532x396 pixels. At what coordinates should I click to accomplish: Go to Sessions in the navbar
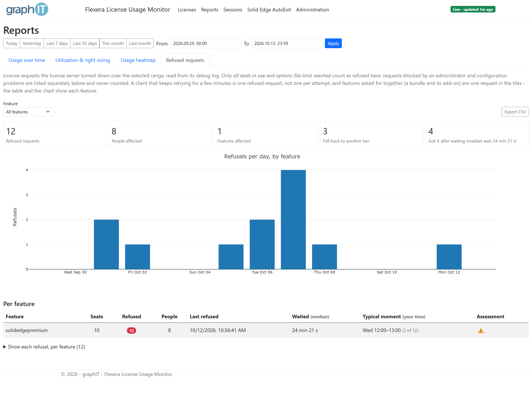[232, 10]
